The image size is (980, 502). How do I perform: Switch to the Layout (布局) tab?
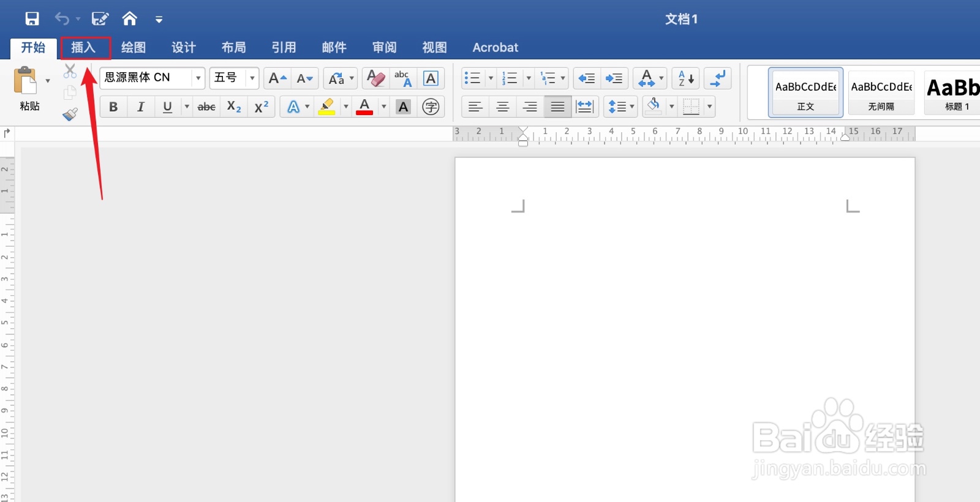tap(233, 48)
